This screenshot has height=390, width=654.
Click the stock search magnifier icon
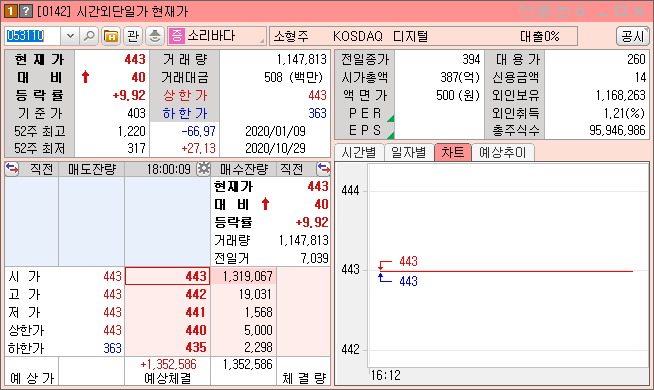tap(88, 36)
